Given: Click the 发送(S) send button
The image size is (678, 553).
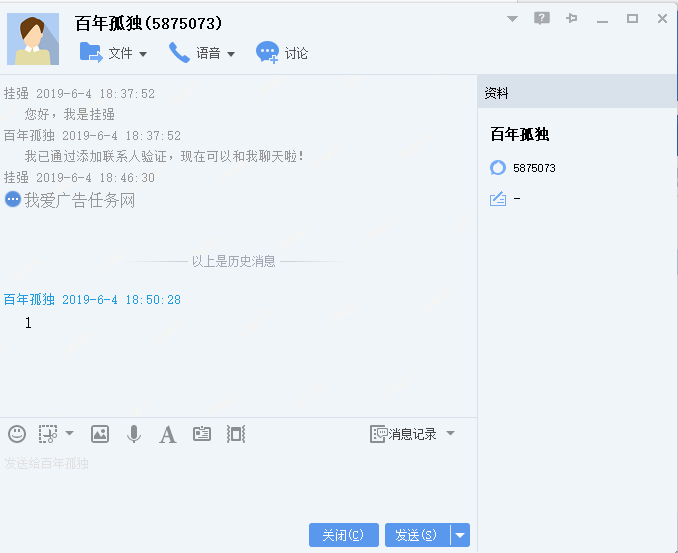Looking at the screenshot, I should coord(417,535).
